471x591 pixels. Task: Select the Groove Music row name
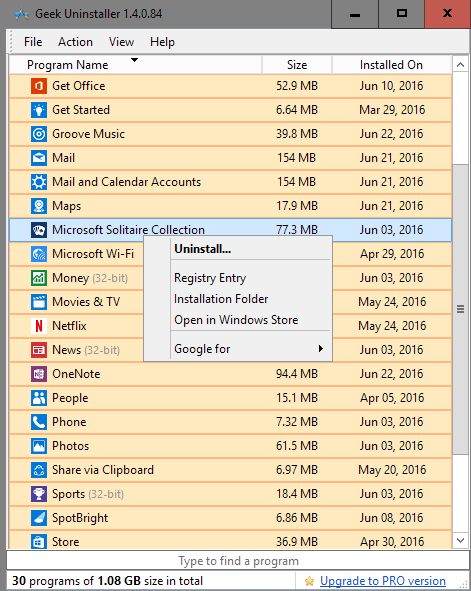tap(89, 134)
